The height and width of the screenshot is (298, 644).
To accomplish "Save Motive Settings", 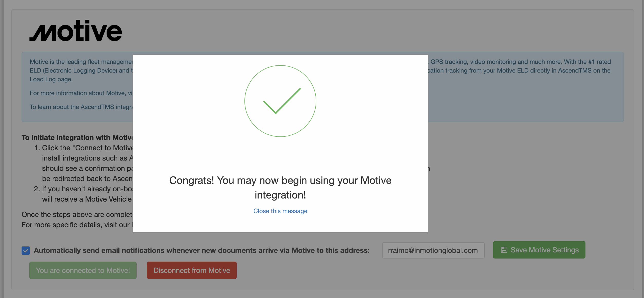I will [x=539, y=250].
